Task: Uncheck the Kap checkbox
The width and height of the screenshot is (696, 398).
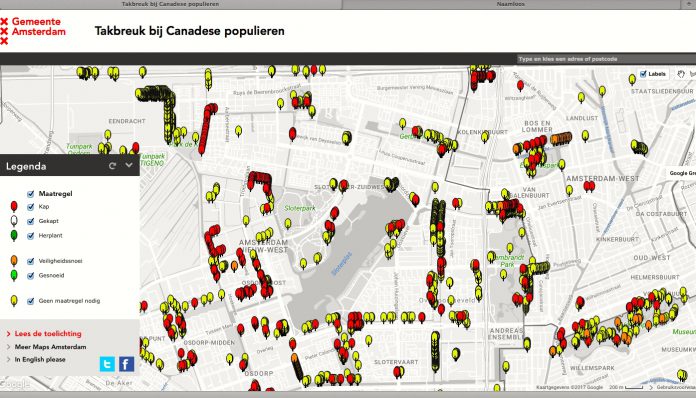Action: [x=31, y=207]
